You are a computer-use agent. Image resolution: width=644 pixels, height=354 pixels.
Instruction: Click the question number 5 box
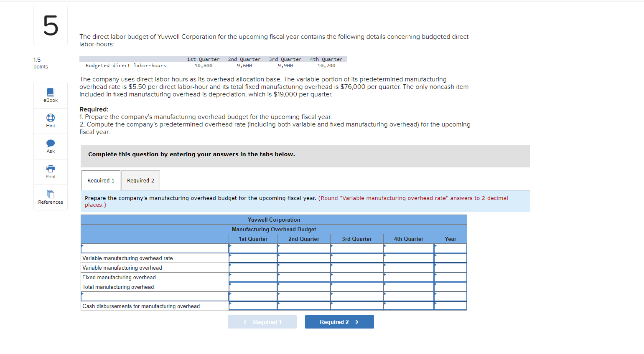(x=50, y=25)
